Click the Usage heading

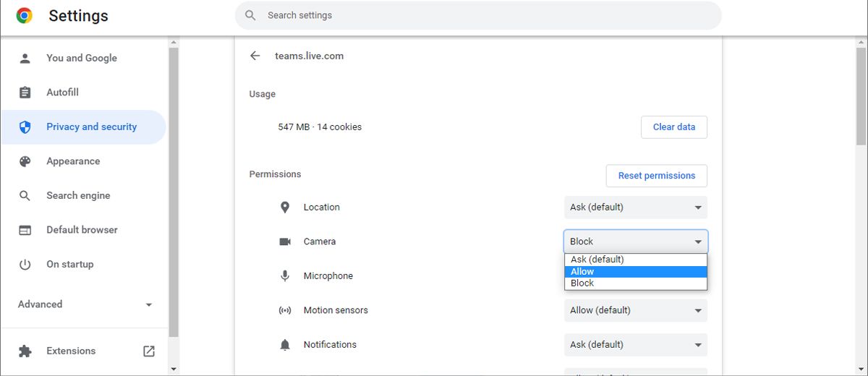tap(262, 94)
